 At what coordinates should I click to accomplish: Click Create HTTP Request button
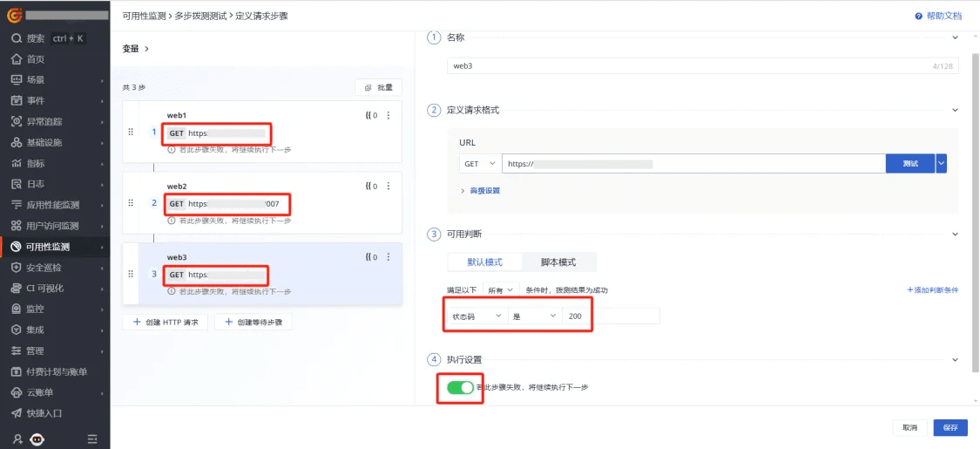click(x=166, y=322)
